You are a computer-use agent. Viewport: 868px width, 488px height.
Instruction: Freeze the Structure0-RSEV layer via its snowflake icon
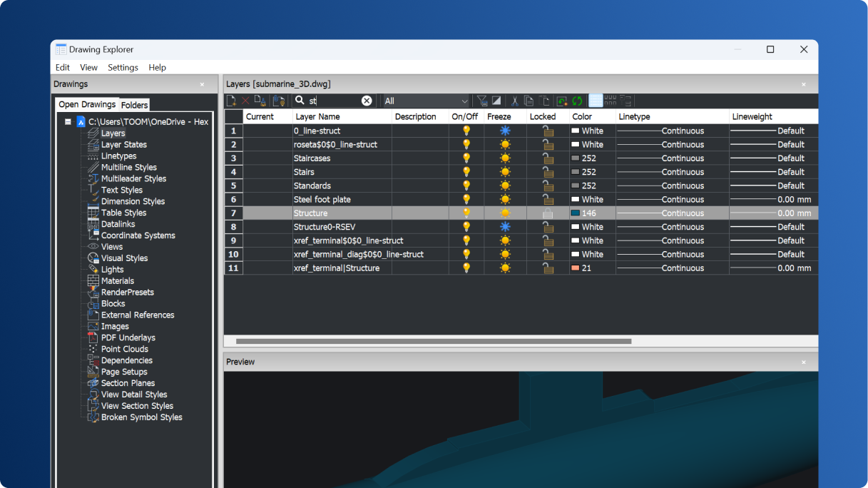505,226
